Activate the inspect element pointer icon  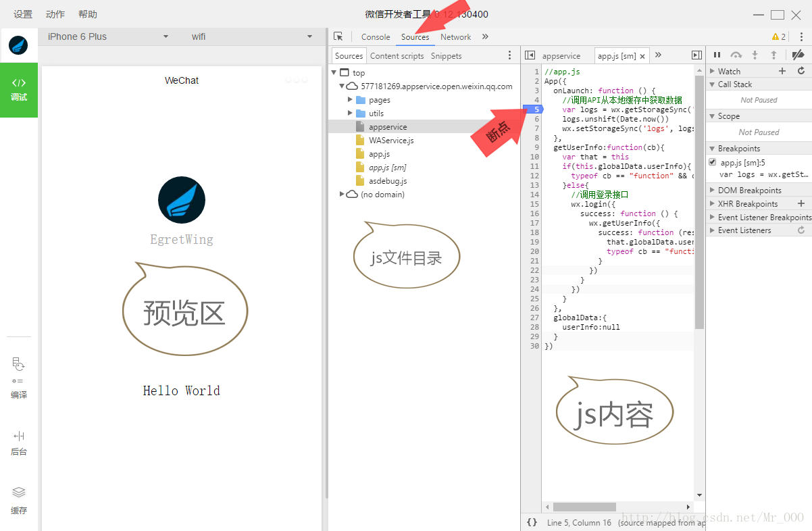tap(338, 36)
